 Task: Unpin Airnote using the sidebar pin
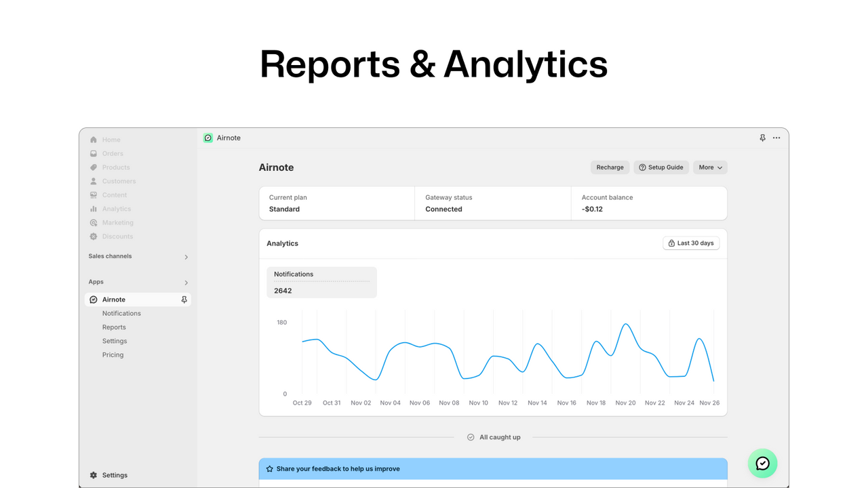184,299
